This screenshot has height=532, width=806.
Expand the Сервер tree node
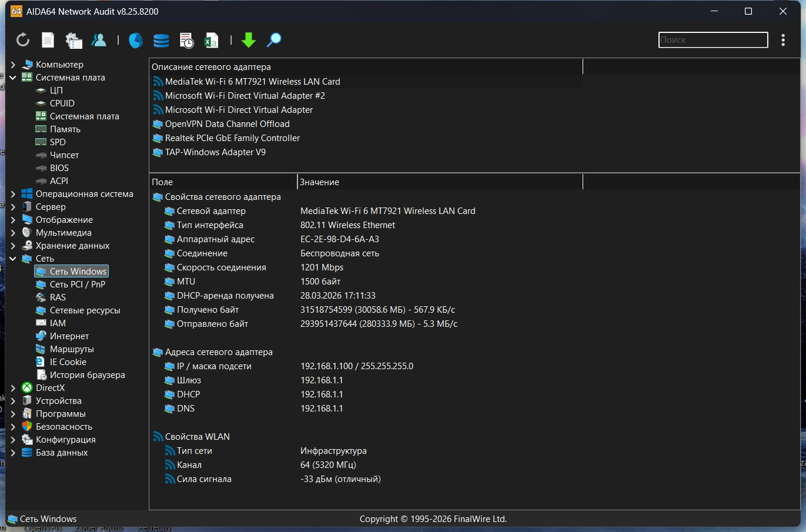(x=13, y=207)
